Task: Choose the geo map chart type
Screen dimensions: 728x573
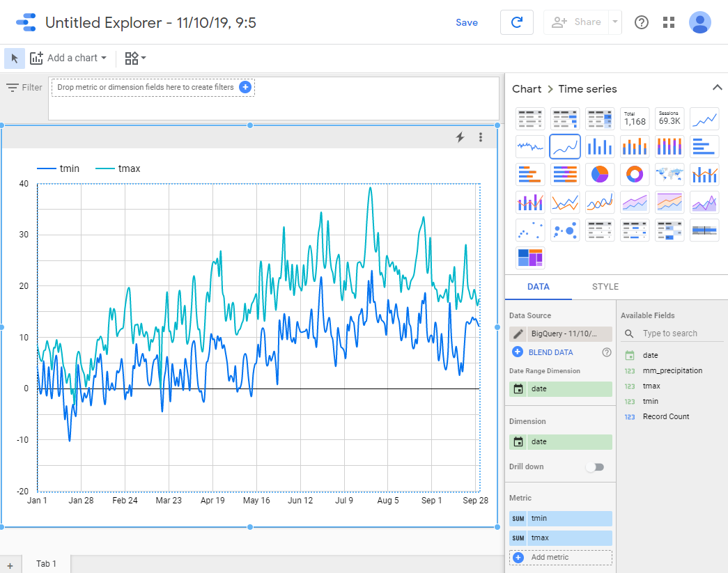Action: (669, 175)
